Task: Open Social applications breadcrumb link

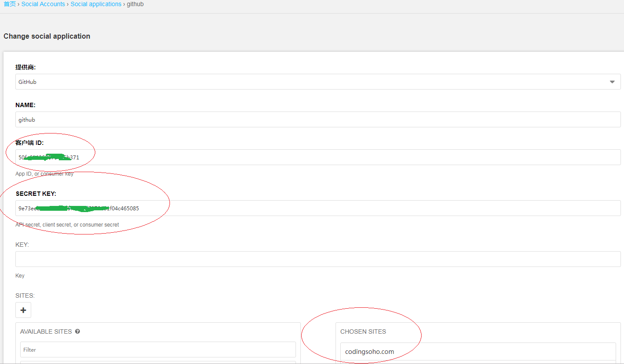Action: pos(96,4)
